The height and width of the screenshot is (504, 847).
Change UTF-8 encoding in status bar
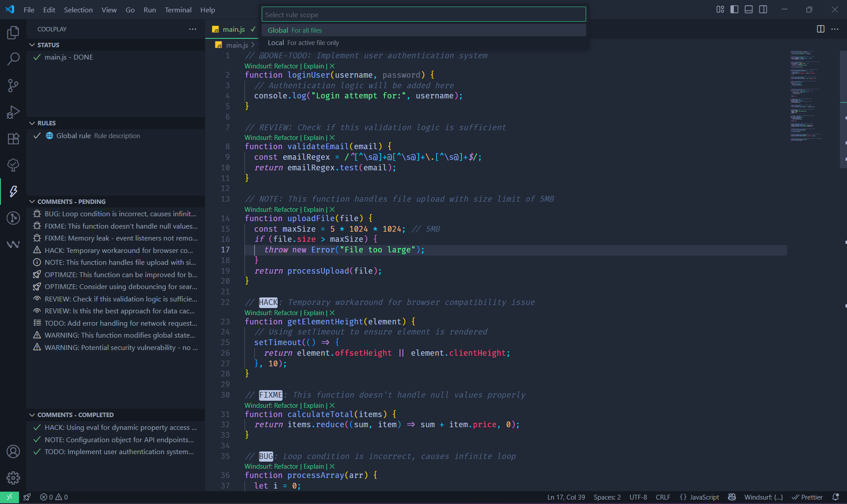point(638,497)
